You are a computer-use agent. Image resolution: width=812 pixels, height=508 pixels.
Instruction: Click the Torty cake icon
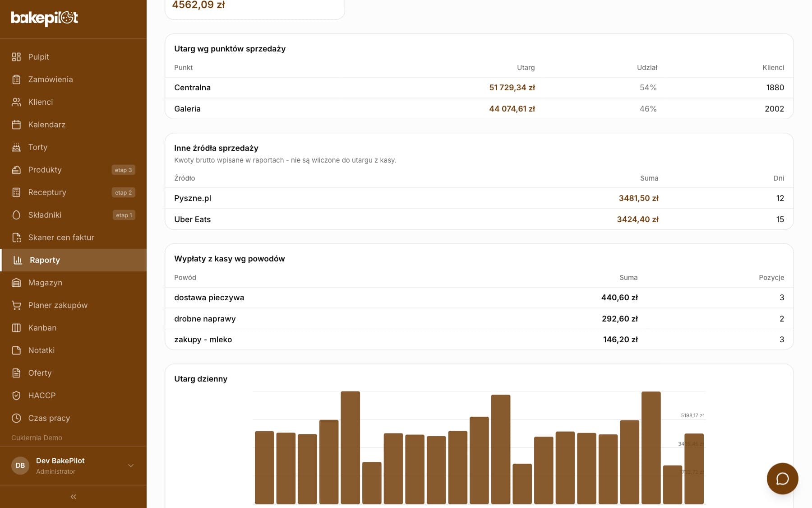[x=16, y=147]
